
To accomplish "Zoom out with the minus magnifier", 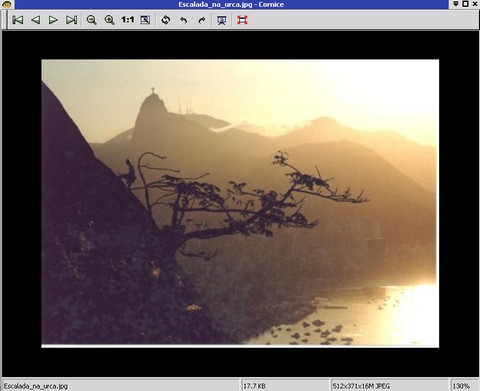I will pos(92,20).
